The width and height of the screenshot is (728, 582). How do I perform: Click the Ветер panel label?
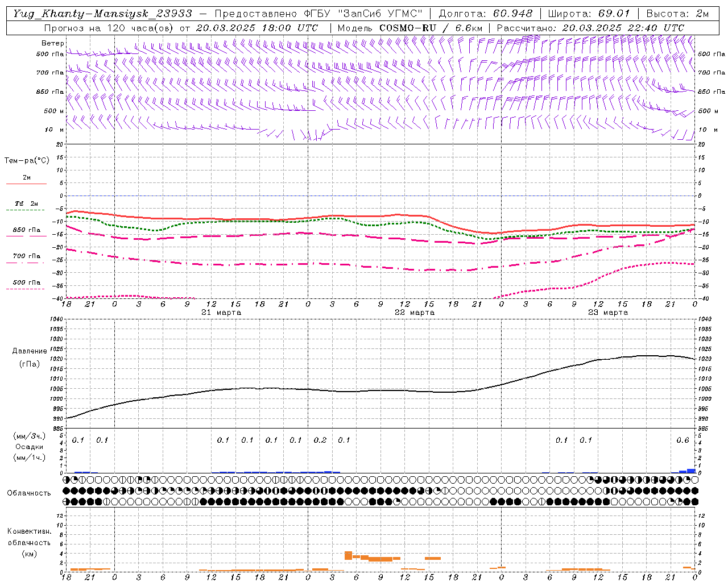click(52, 43)
